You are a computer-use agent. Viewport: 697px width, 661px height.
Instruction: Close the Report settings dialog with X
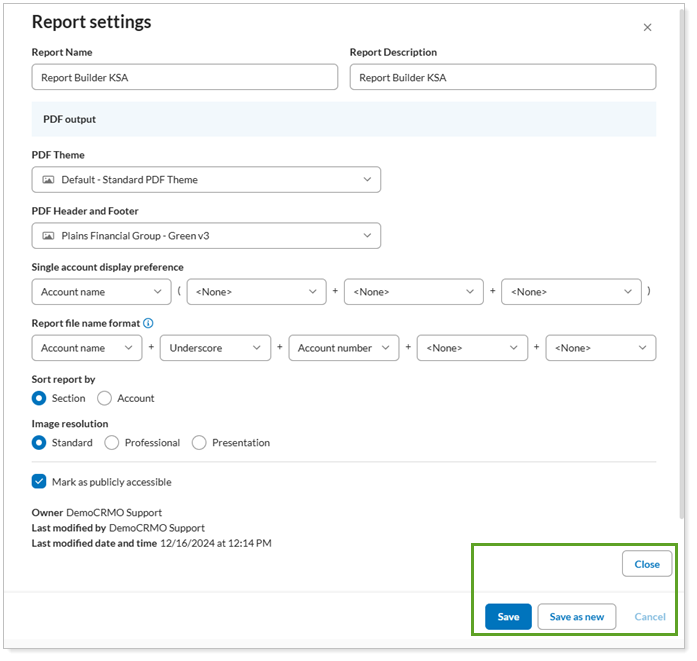647,28
